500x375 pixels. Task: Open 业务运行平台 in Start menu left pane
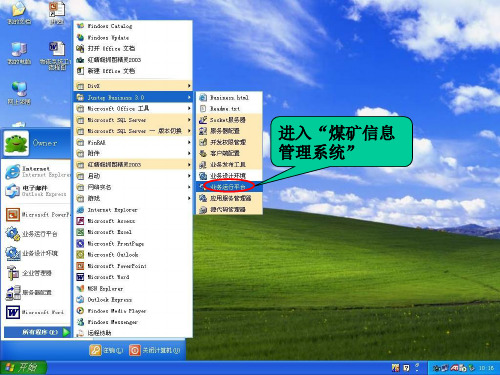(37, 234)
